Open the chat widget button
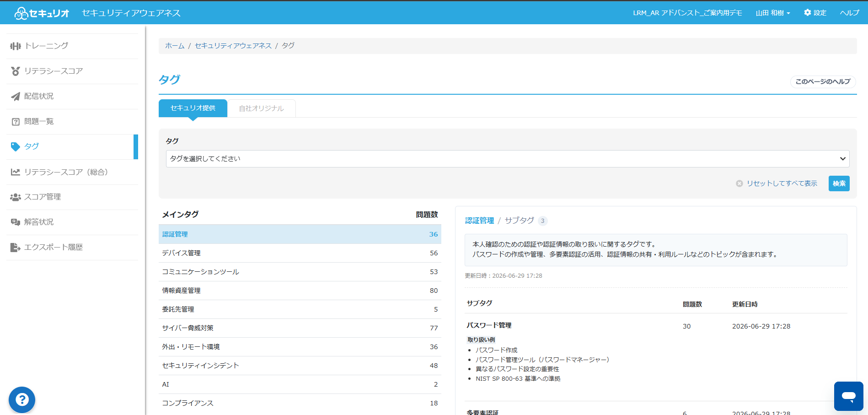The image size is (868, 415). 849,396
